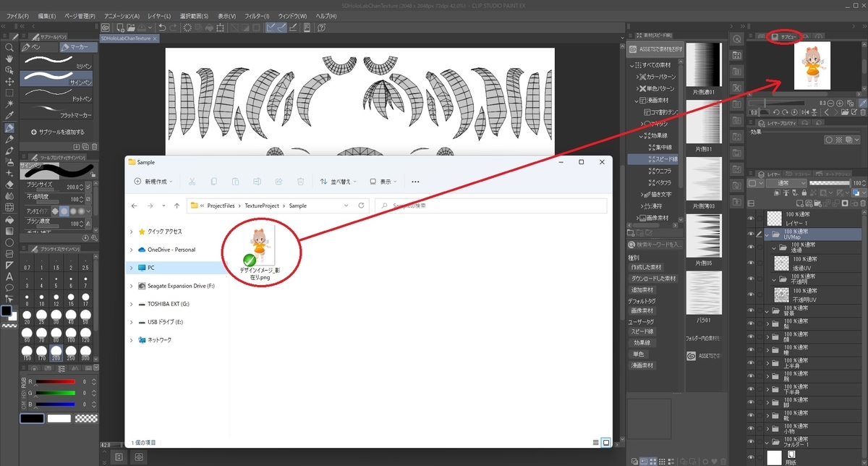868x466 pixels.
Task: Click the red R color slider
Action: point(55,381)
